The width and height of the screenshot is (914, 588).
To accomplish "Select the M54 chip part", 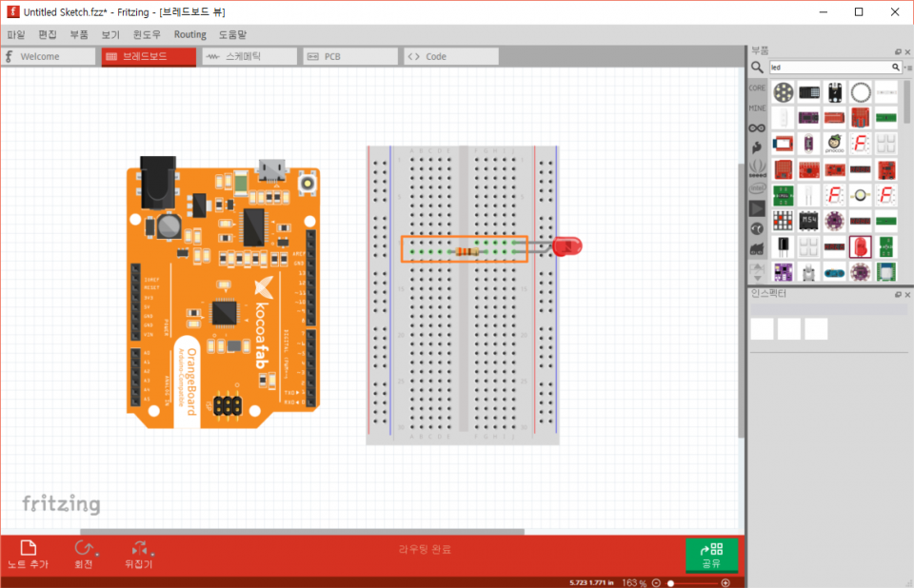I will 808,221.
